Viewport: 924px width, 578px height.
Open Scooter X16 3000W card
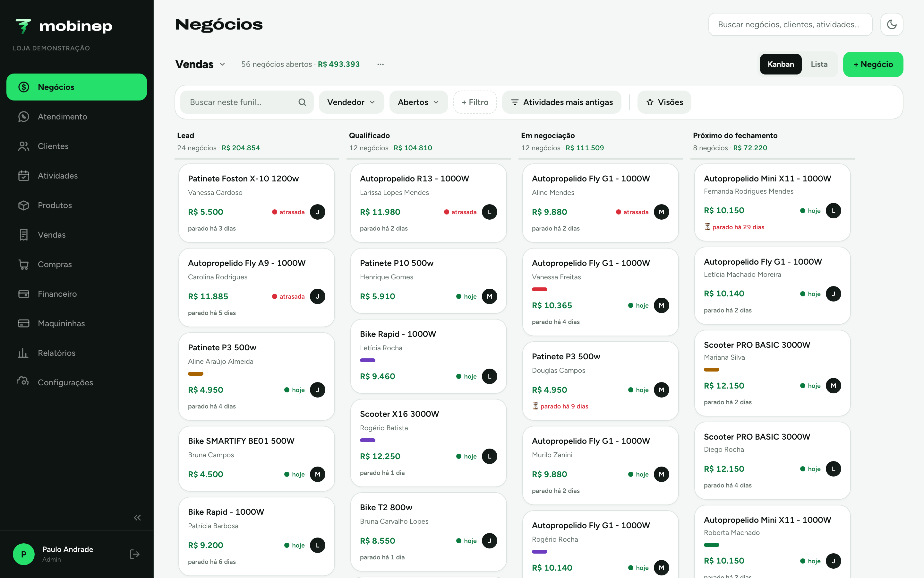428,443
